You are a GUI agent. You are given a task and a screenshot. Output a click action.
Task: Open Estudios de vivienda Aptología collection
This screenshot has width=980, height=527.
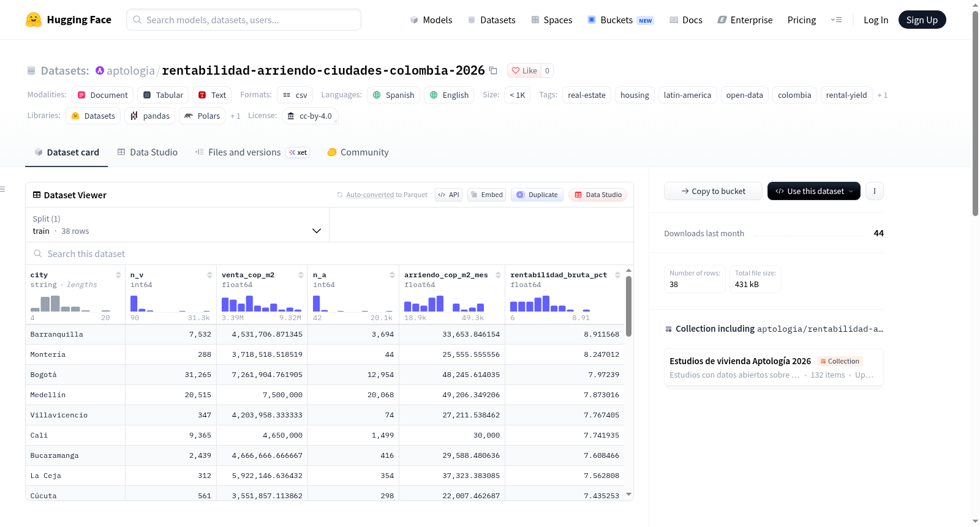point(774,367)
